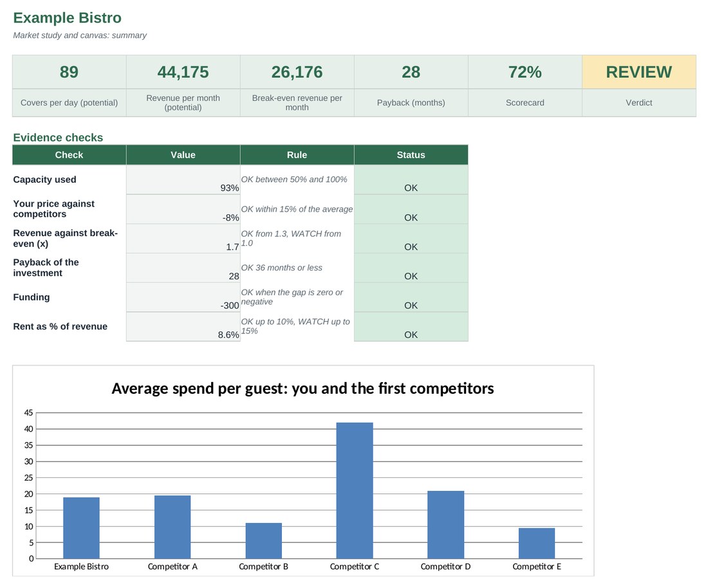708x588 pixels.
Task: Select the Competitor D bar
Action: point(445,525)
